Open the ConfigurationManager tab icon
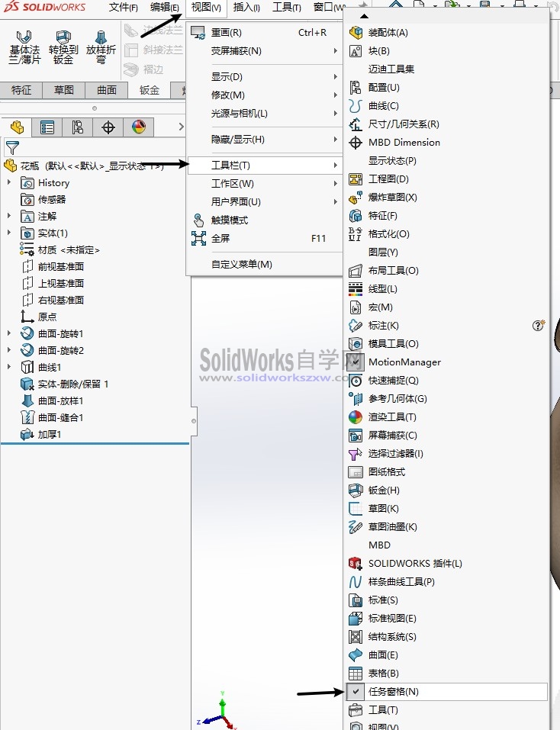The height and width of the screenshot is (730, 560). pyautogui.click(x=77, y=127)
